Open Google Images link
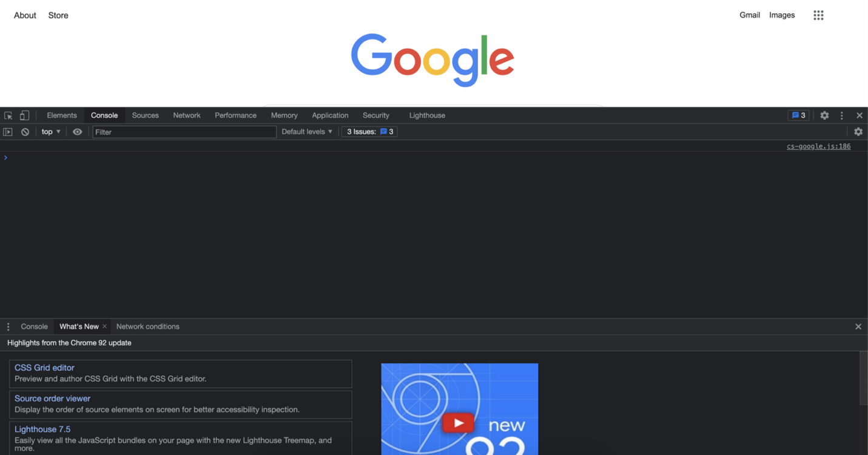The width and height of the screenshot is (868, 455). click(x=782, y=15)
